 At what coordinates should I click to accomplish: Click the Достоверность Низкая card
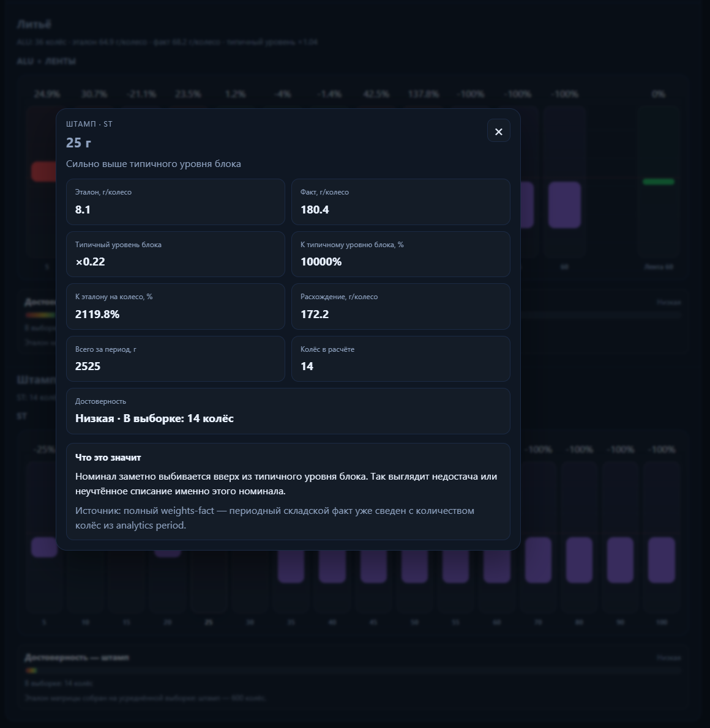pos(288,411)
